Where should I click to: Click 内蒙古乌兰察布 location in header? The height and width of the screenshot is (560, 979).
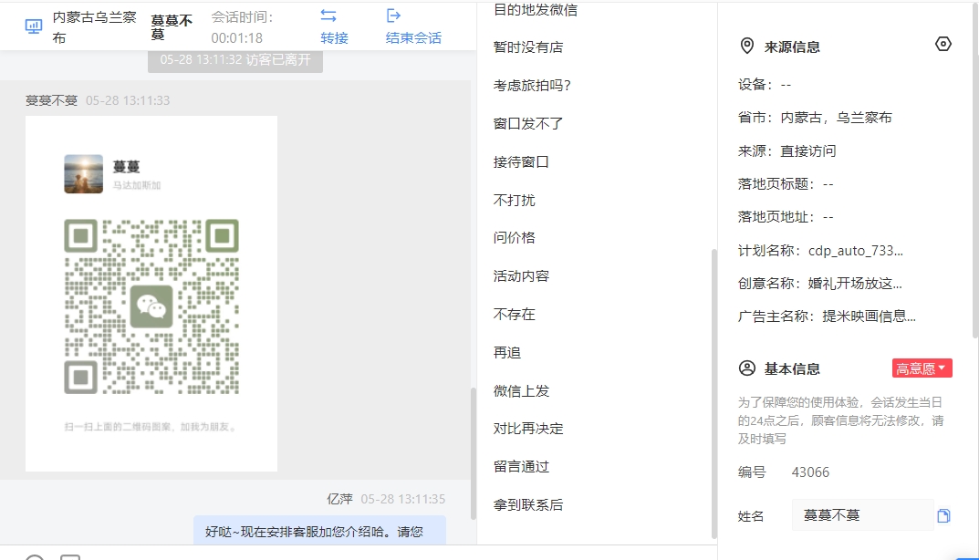pyautogui.click(x=94, y=27)
